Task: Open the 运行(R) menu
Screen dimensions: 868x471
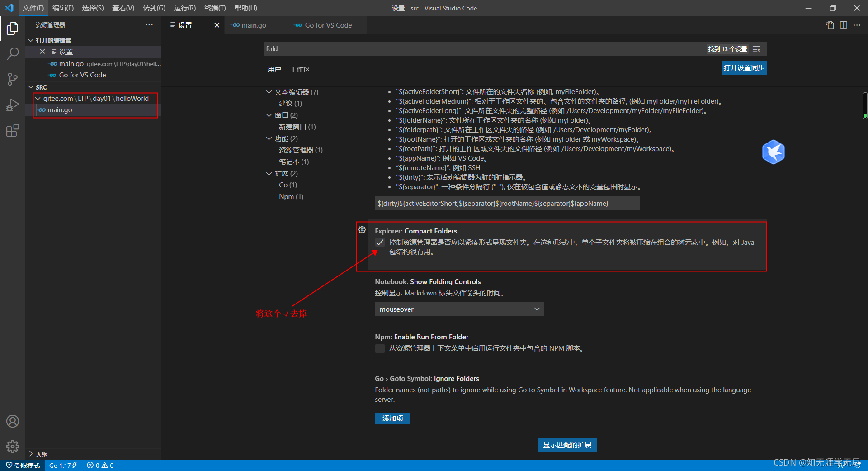Action: click(185, 8)
